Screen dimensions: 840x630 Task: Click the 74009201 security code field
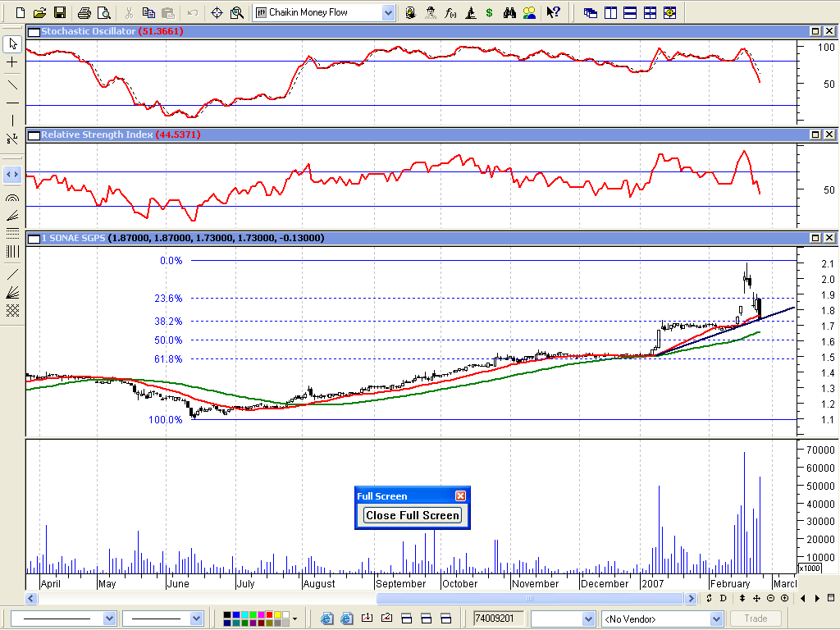pos(497,619)
